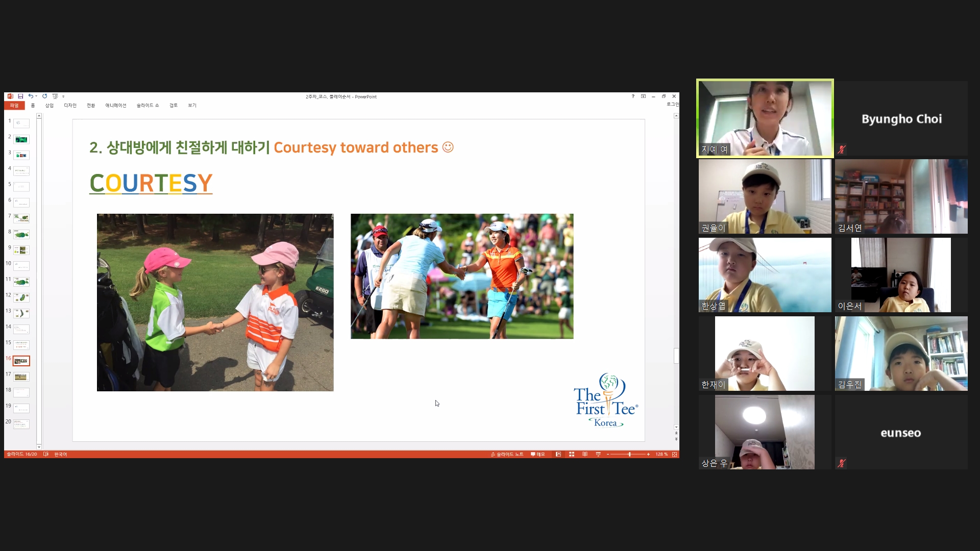Screen dimensions: 980x551
Task: Click the Save icon in quick access toolbar
Action: tap(20, 96)
